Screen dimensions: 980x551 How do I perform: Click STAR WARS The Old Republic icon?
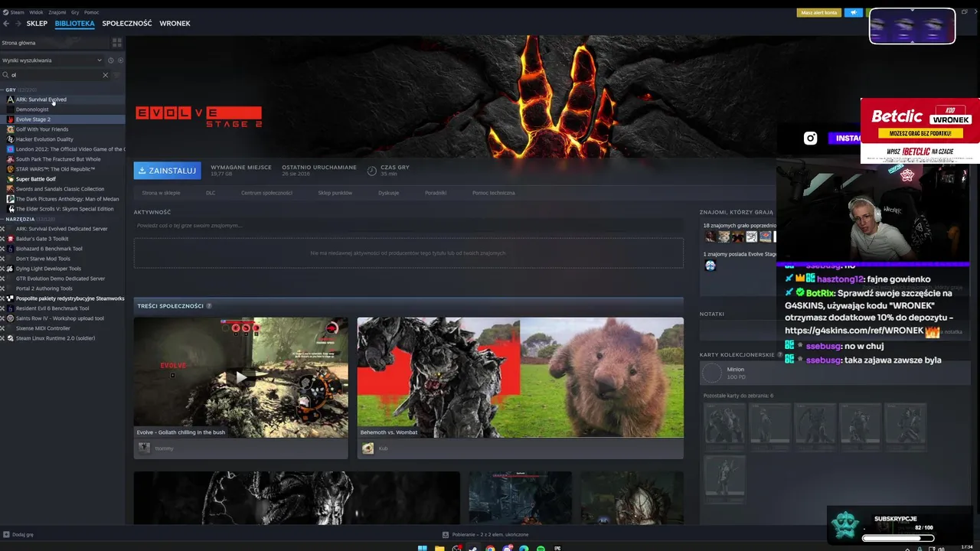[x=10, y=169]
